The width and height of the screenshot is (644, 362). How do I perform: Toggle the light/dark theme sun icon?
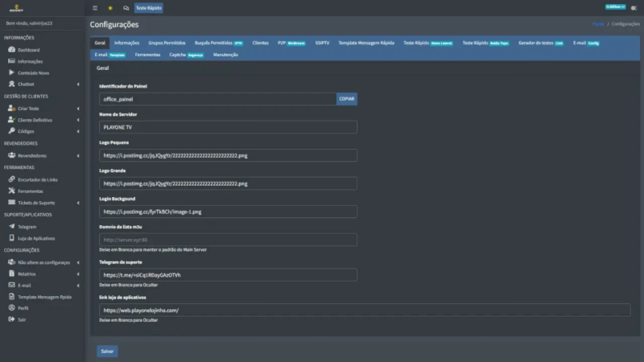click(110, 8)
